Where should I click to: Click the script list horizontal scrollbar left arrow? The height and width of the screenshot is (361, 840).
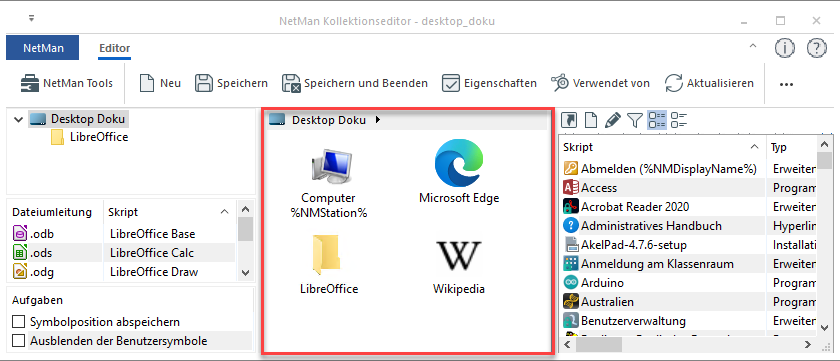click(567, 344)
